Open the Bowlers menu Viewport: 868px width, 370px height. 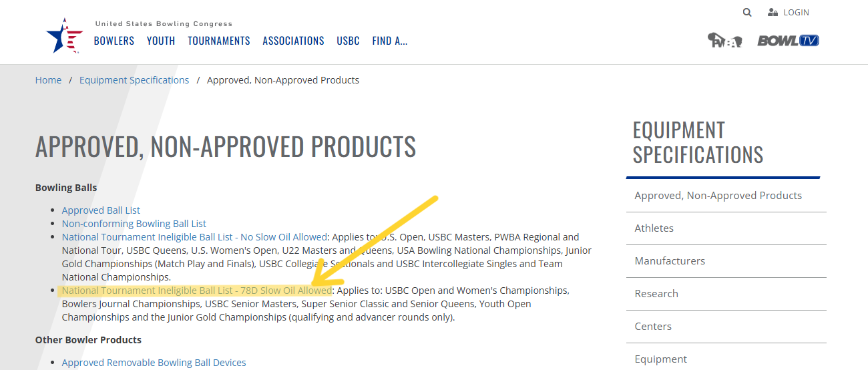(114, 41)
